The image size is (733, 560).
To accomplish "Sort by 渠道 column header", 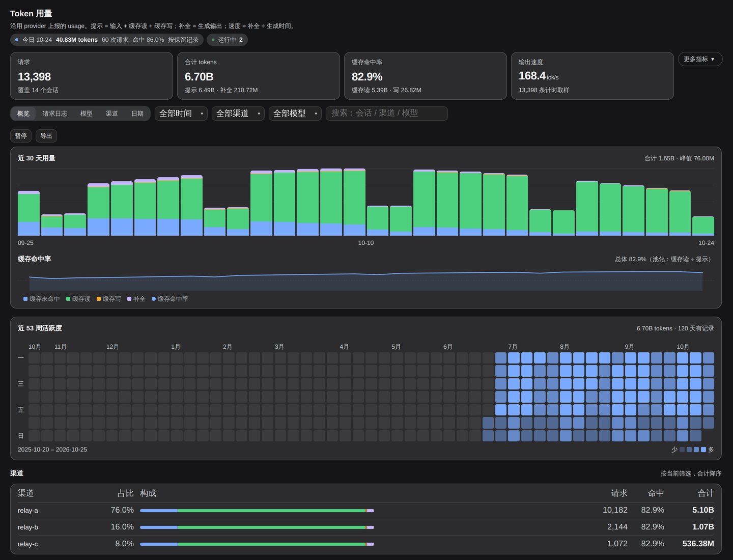I will pos(26,493).
